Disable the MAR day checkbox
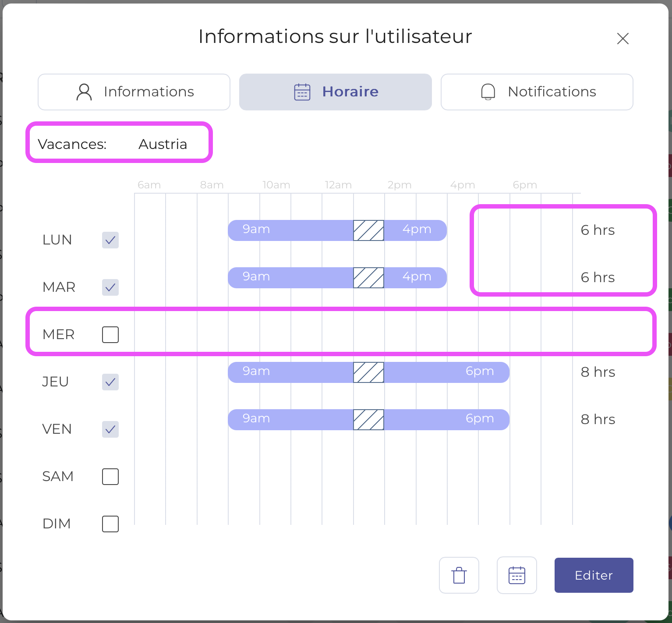Image resolution: width=672 pixels, height=623 pixels. [110, 287]
